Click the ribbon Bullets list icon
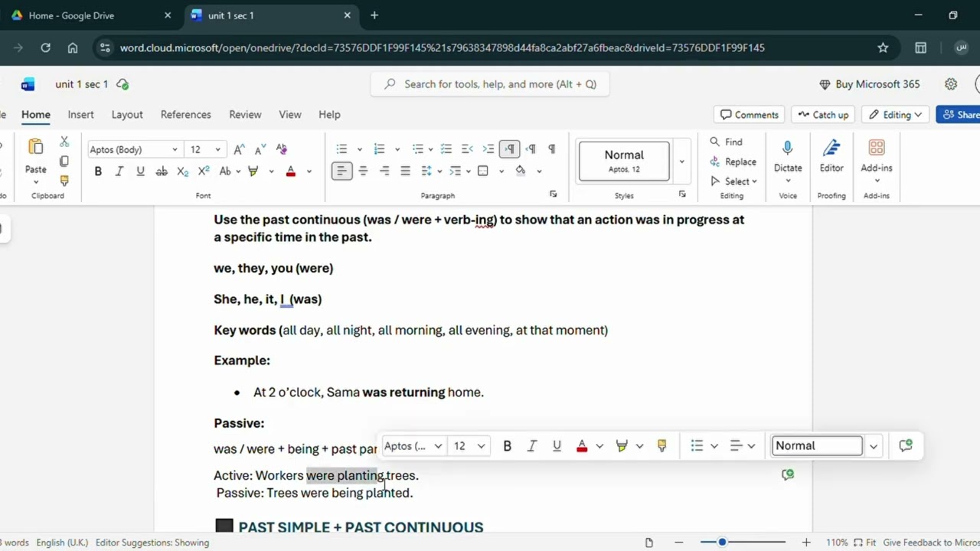 pyautogui.click(x=341, y=149)
